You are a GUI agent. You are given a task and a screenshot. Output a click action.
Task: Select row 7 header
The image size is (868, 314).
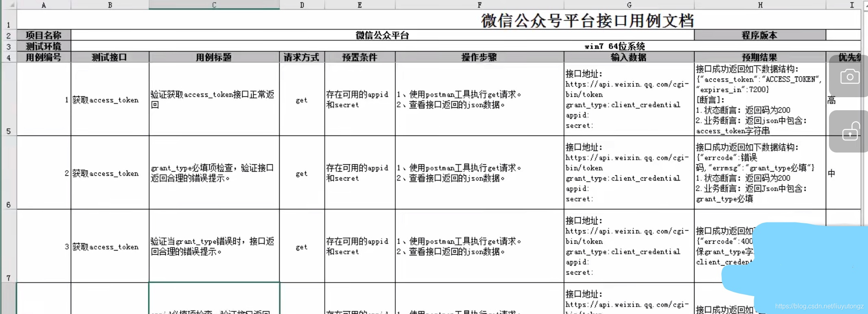8,246
